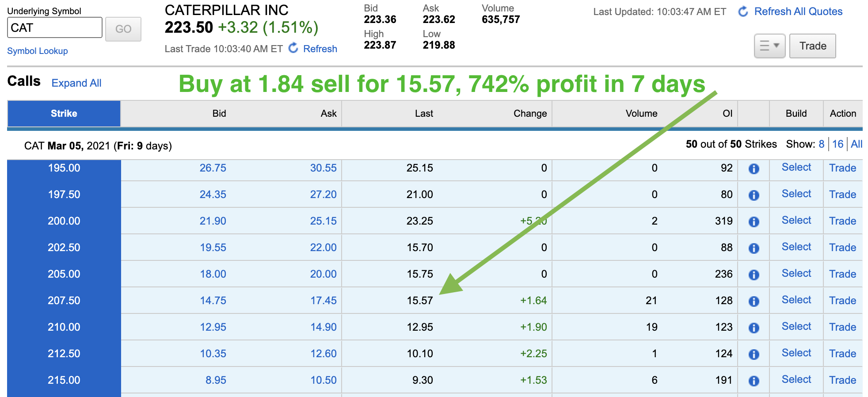Click info icon for 212.50 strike call

tap(754, 354)
